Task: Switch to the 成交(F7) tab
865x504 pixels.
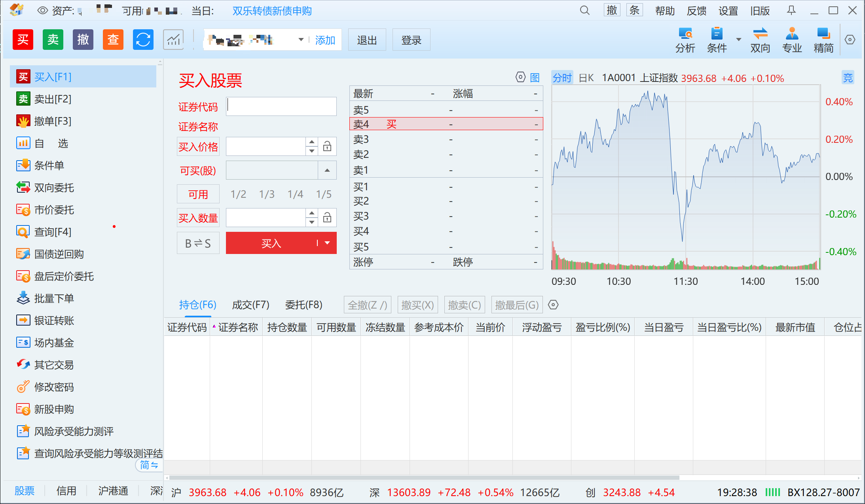Action: pos(250,305)
